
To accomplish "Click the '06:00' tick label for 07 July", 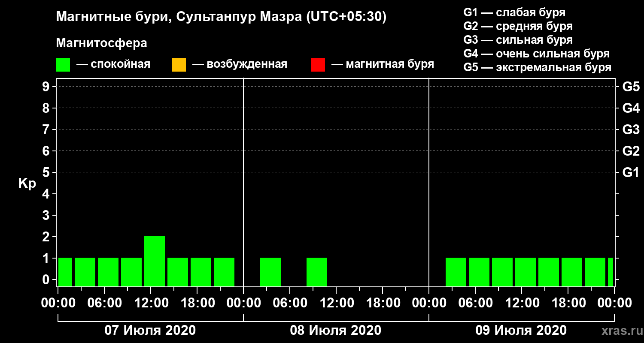I will [x=104, y=303].
